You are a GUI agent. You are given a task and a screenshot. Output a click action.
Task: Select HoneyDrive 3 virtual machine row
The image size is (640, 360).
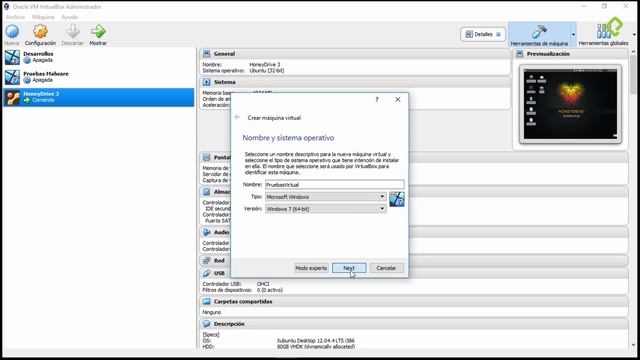click(98, 97)
